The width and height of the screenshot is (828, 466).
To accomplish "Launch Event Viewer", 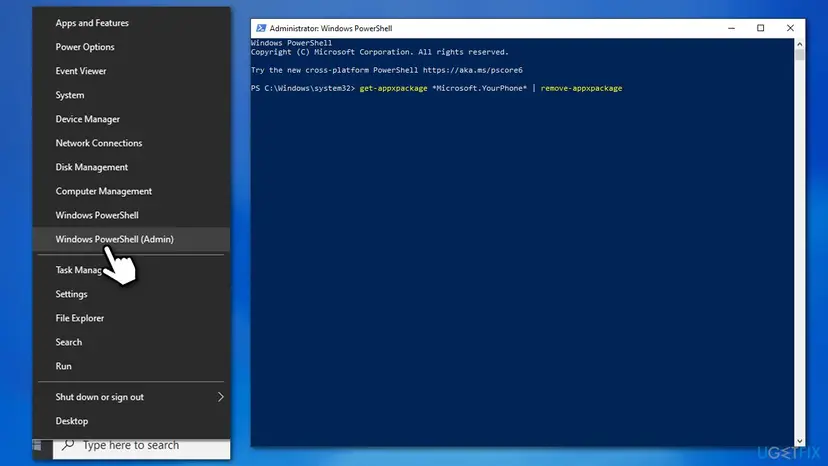I will (131, 71).
